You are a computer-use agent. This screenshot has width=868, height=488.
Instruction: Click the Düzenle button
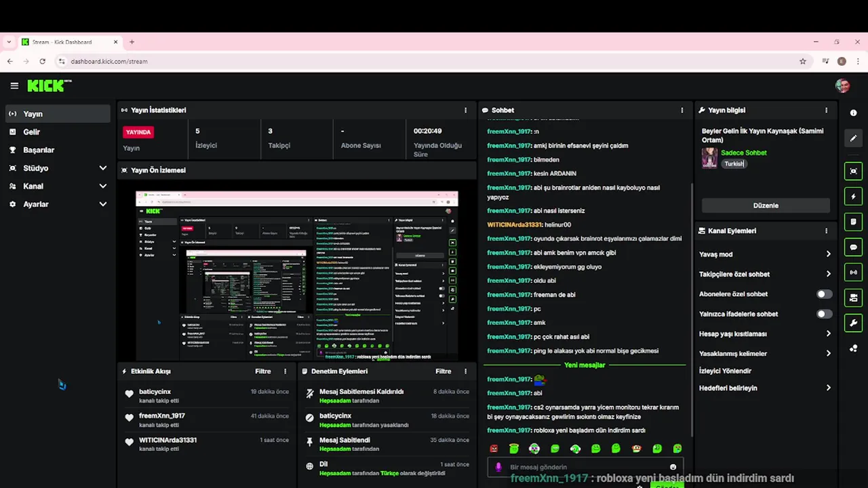click(x=766, y=205)
